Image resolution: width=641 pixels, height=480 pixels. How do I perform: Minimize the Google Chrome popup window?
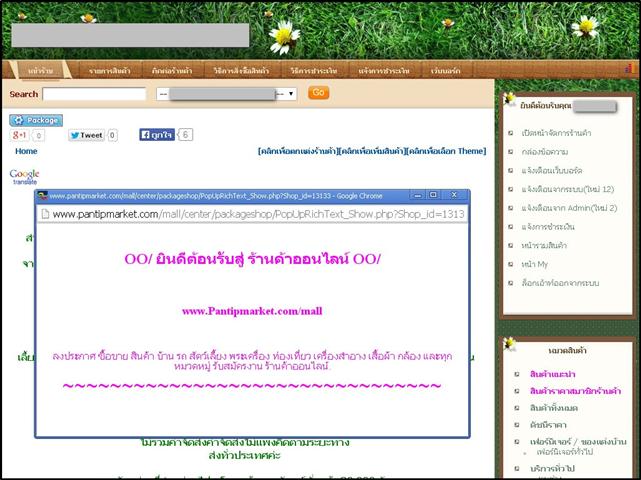pyautogui.click(x=417, y=195)
